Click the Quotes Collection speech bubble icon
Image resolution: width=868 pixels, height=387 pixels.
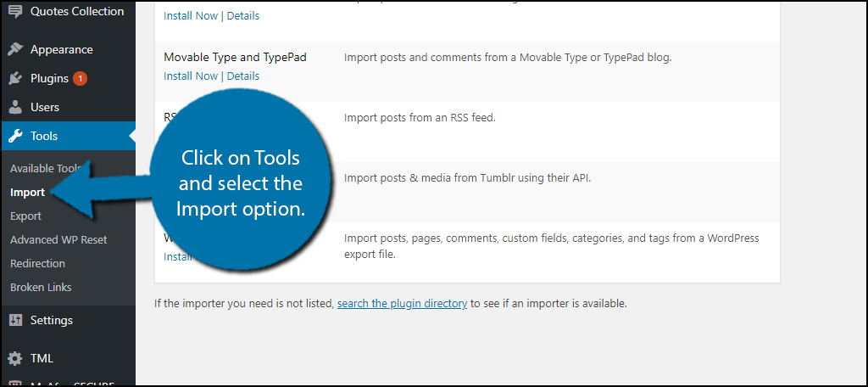coord(15,12)
